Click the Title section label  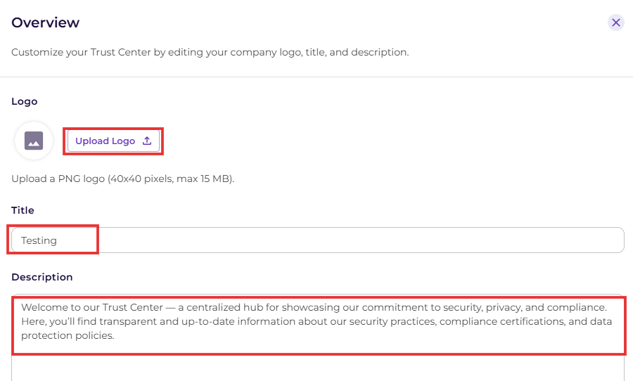coord(23,210)
